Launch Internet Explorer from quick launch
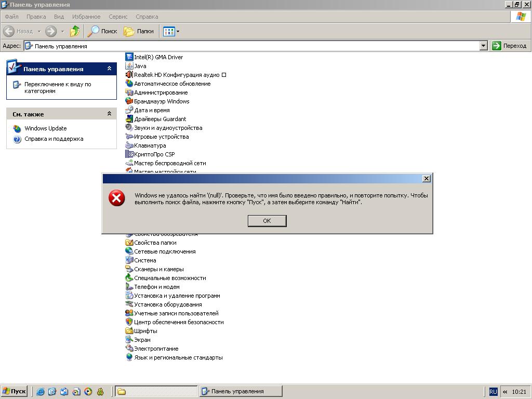The width and height of the screenshot is (532, 399). click(x=40, y=392)
